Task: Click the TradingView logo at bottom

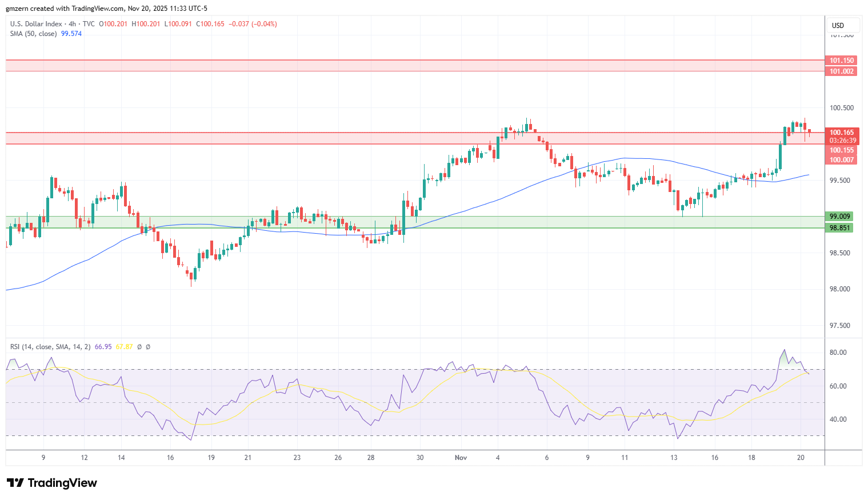Action: point(52,483)
